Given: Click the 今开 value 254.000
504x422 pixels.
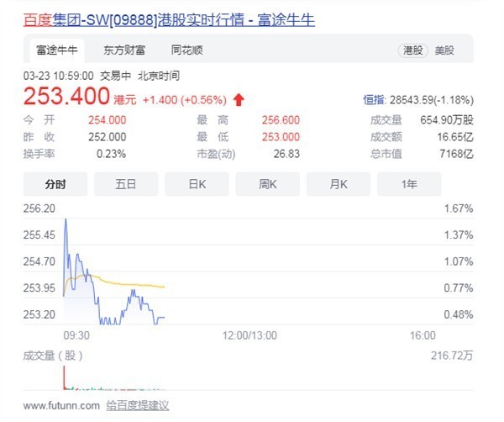Looking at the screenshot, I should [108, 120].
